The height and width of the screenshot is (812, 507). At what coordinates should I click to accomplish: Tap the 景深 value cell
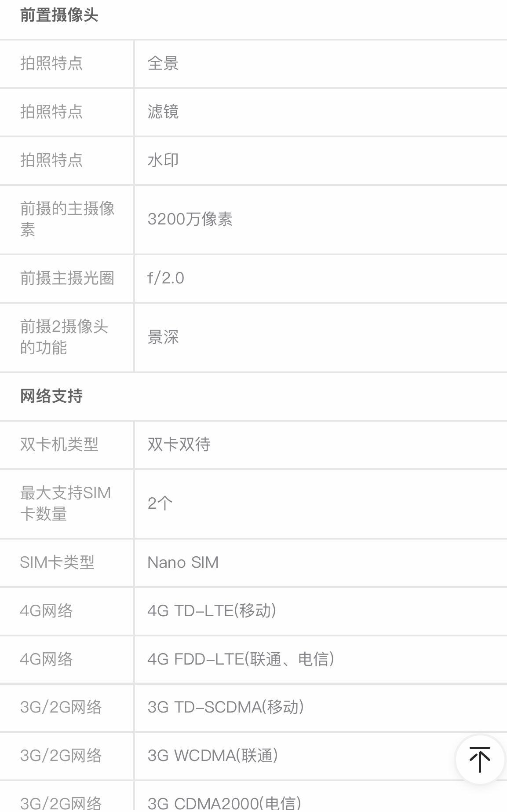pos(163,338)
